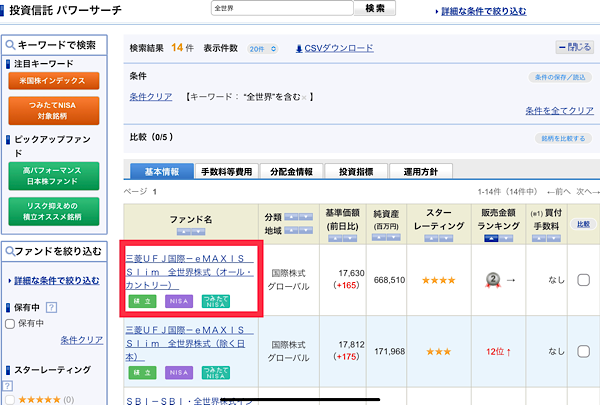The height and width of the screenshot is (405, 600).
Task: Switch to 運用方針 tab
Action: point(421,171)
